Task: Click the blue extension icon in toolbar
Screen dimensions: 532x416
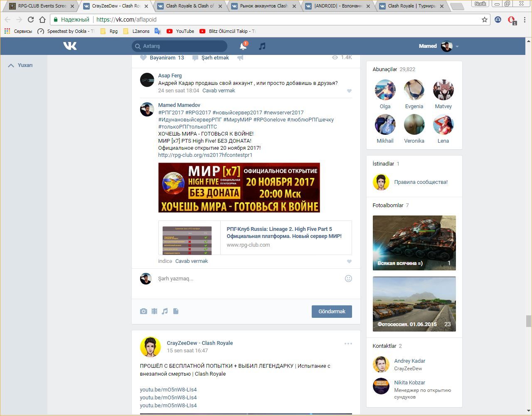Action: point(498,20)
